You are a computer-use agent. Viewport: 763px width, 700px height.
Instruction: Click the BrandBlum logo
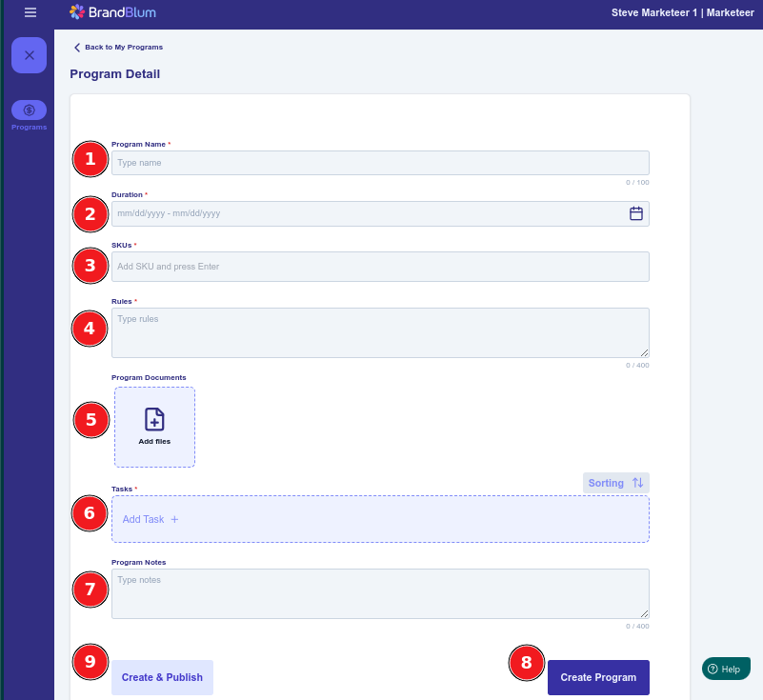(x=112, y=12)
